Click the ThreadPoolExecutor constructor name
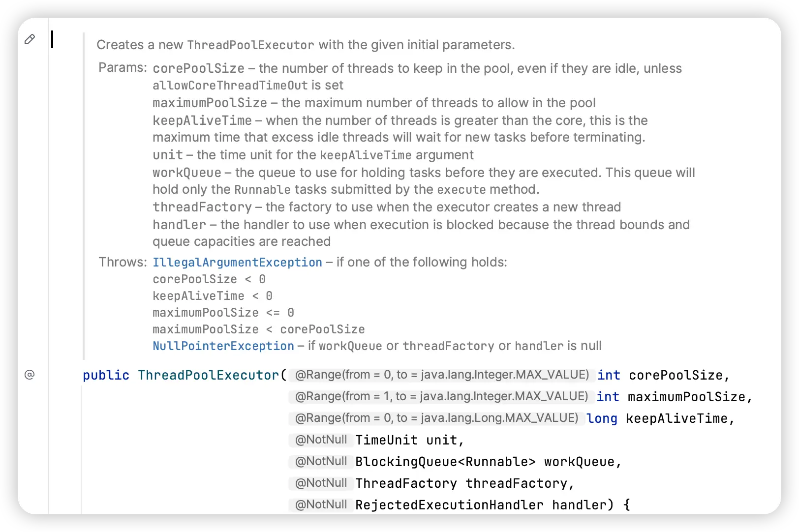This screenshot has height=532, width=799. click(x=209, y=375)
